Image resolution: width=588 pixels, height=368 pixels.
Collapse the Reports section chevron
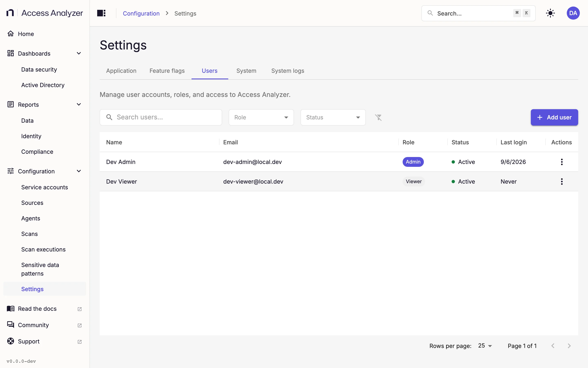click(79, 104)
